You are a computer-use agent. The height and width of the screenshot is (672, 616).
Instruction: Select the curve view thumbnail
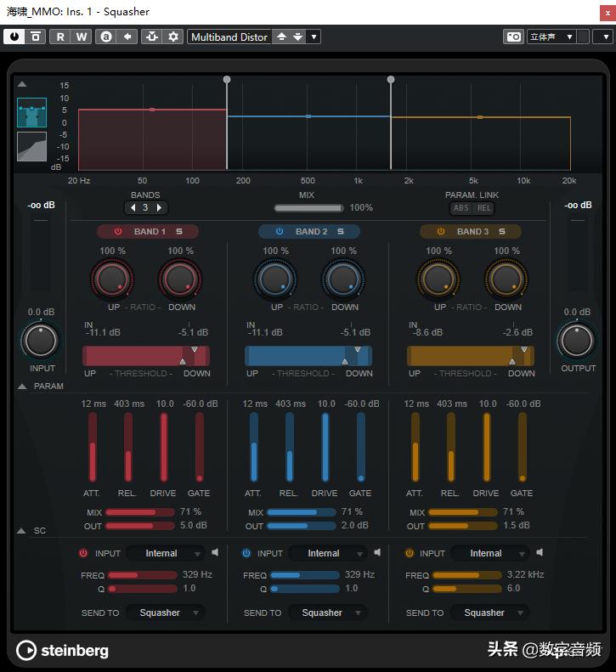click(31, 147)
